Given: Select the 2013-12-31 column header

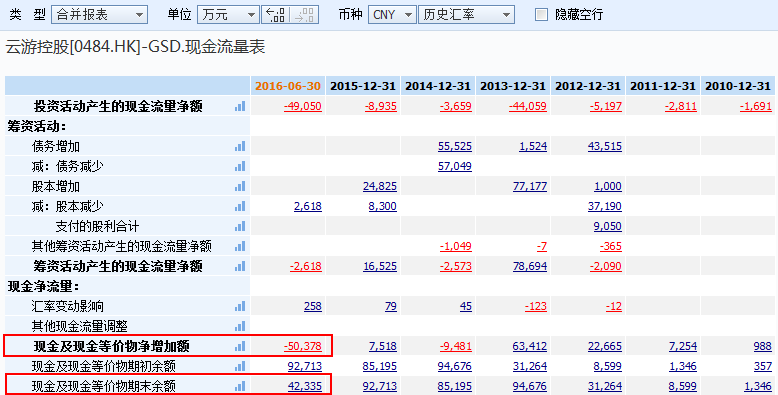Looking at the screenshot, I should pyautogui.click(x=513, y=86).
